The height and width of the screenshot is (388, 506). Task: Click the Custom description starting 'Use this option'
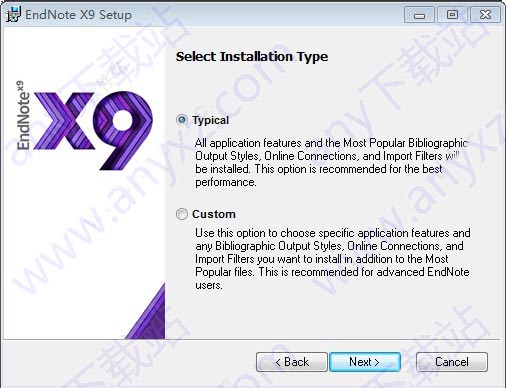[x=333, y=259]
